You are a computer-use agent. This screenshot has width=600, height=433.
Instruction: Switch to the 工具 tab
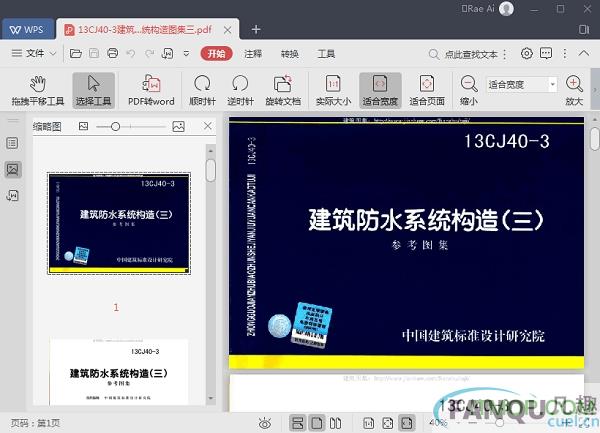click(326, 54)
